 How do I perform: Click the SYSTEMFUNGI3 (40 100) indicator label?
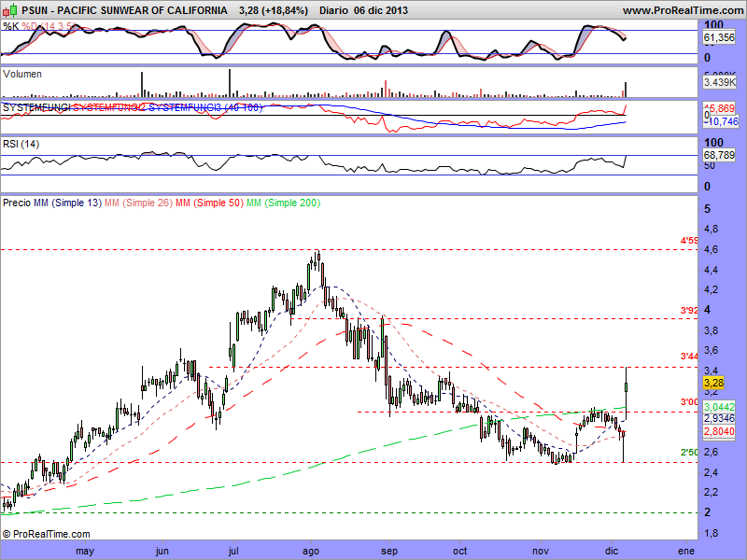[205, 107]
